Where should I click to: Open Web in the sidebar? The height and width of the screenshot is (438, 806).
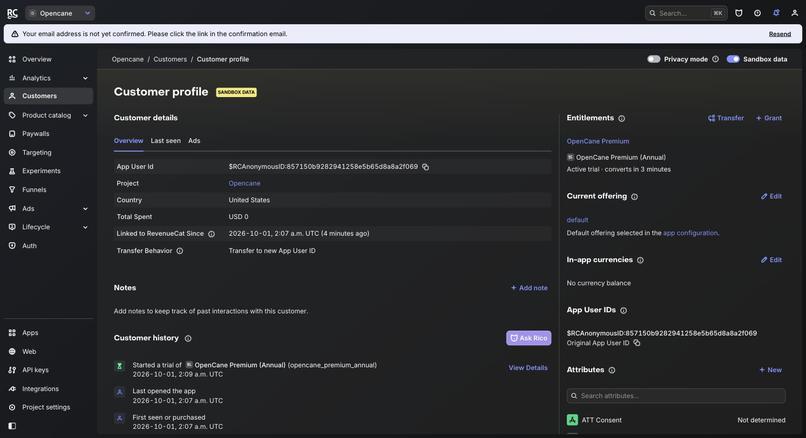[x=48, y=352]
